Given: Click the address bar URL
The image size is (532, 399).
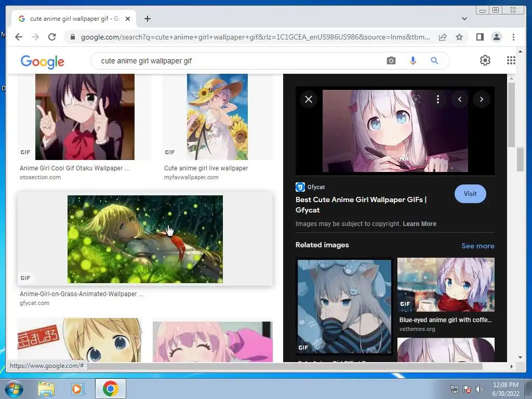Looking at the screenshot, I should click(255, 37).
